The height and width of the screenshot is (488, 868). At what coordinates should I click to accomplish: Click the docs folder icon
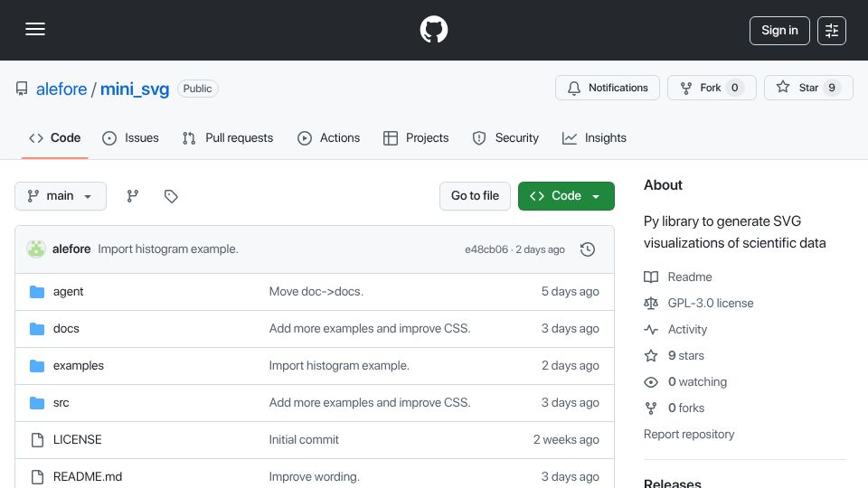click(x=37, y=329)
